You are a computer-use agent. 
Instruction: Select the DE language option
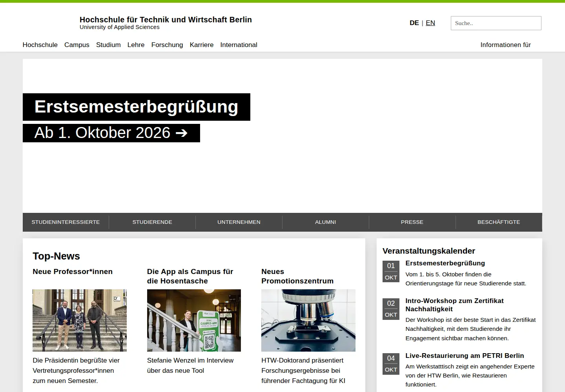click(414, 23)
